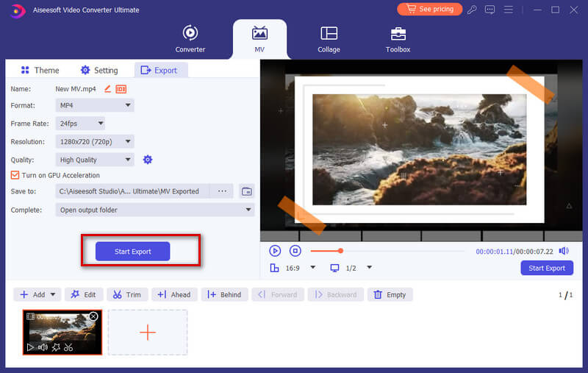Screen dimensions: 588x373
Task: Click the Trim button
Action: click(127, 294)
